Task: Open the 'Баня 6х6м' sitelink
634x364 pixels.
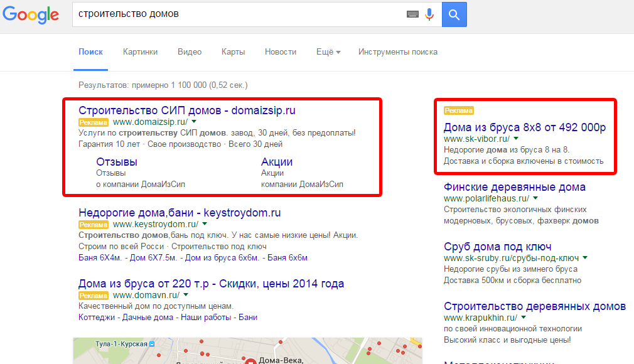Action: coord(287,258)
